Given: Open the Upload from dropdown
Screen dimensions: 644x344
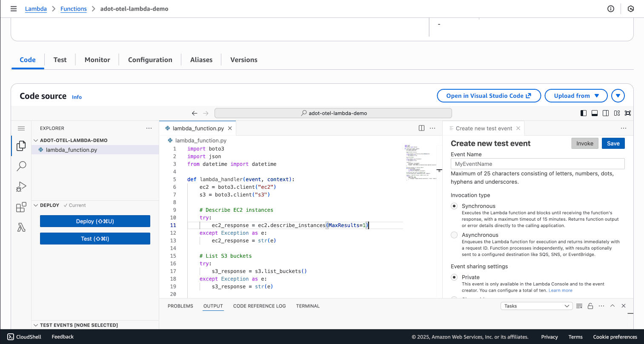Looking at the screenshot, I should pos(576,96).
